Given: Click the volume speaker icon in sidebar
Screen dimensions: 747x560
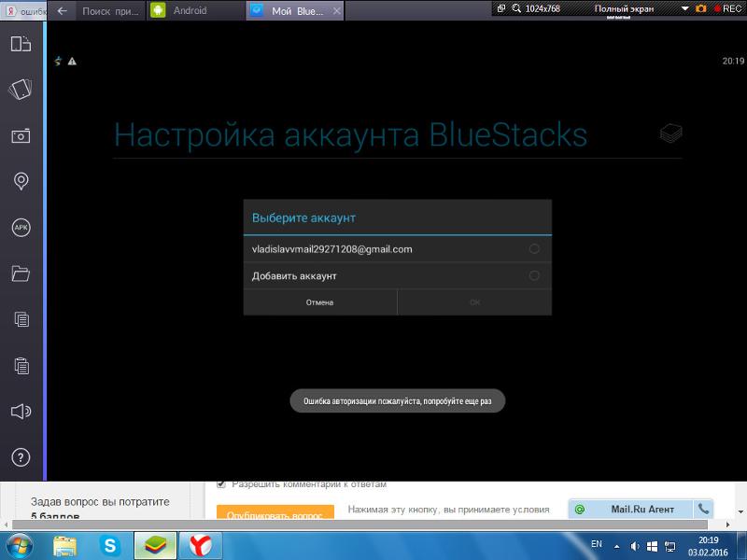Looking at the screenshot, I should pos(21,411).
